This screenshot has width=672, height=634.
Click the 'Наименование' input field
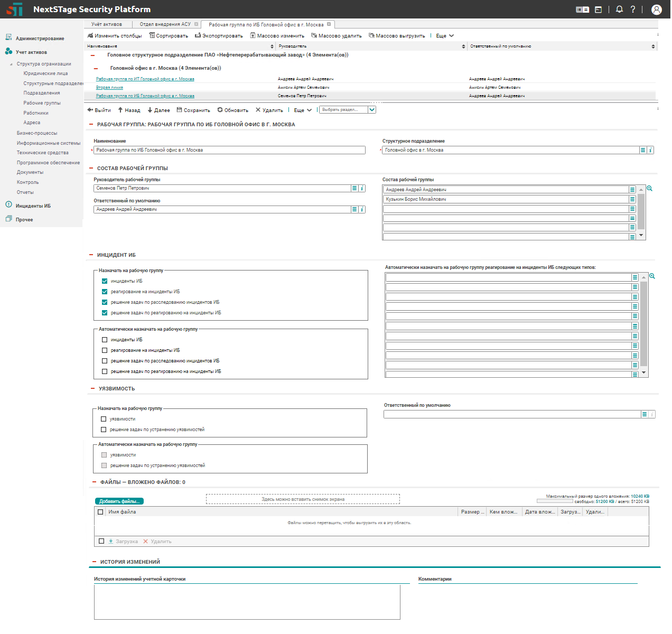230,150
